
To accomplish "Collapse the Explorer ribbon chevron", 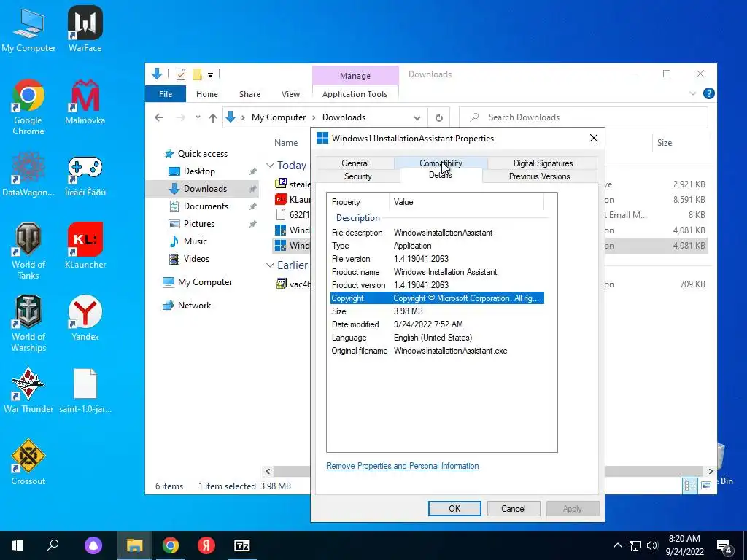I will coord(693,94).
